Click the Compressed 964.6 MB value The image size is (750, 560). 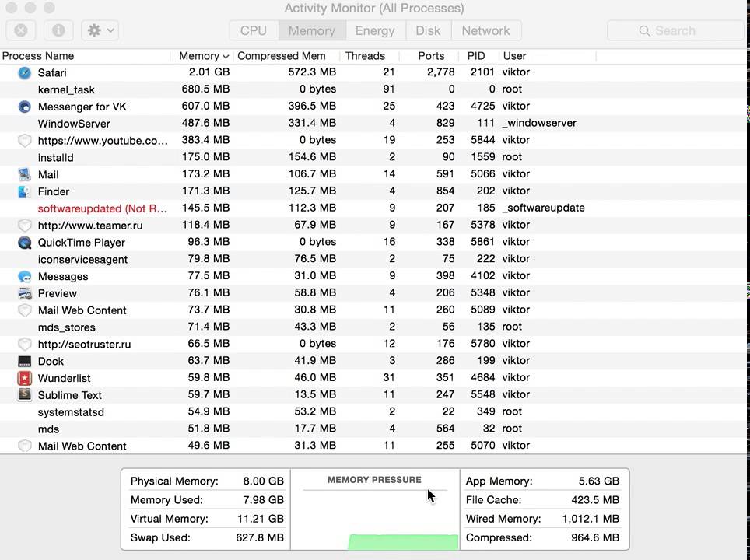(595, 537)
